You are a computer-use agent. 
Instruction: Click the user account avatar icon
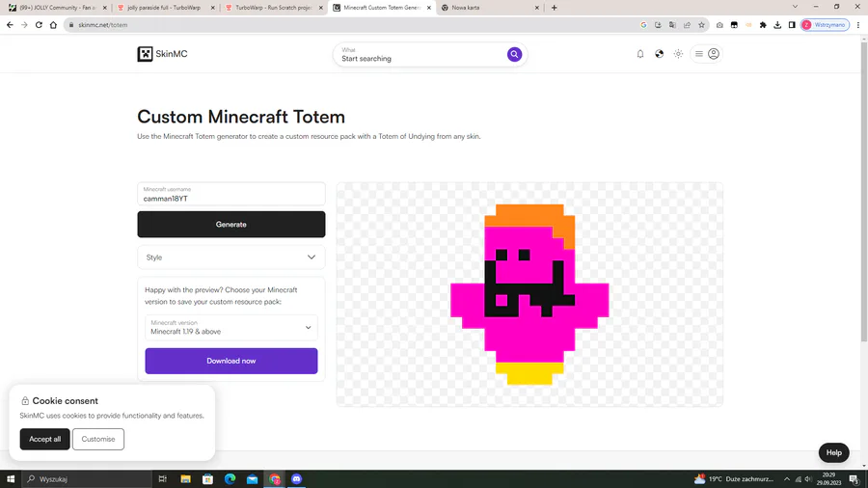(x=714, y=54)
